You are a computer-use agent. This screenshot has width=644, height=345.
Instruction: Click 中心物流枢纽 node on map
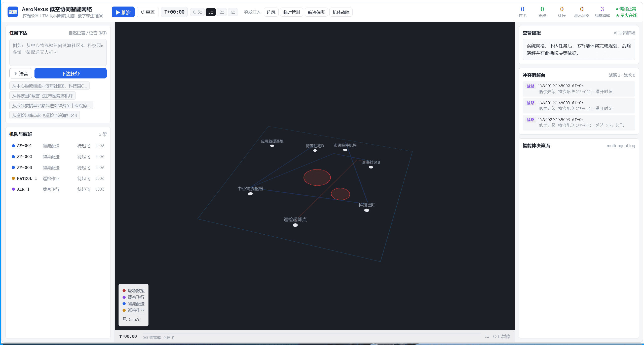pyautogui.click(x=250, y=194)
